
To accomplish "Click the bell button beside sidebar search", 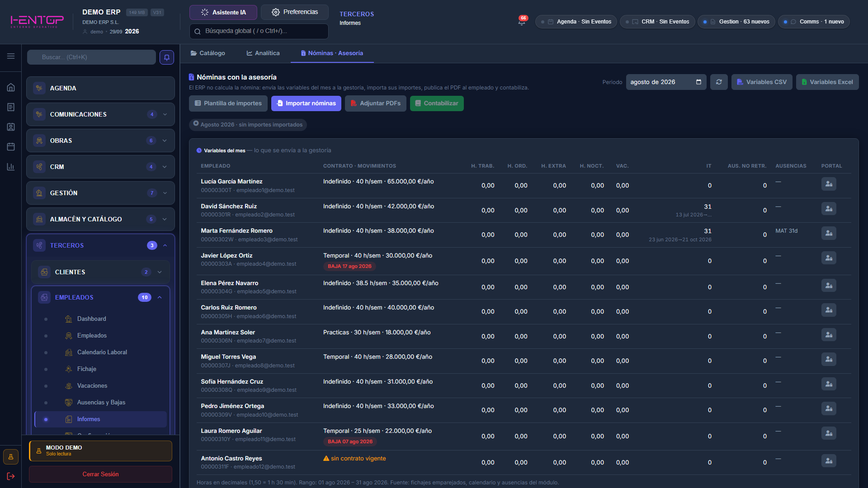I will [167, 57].
